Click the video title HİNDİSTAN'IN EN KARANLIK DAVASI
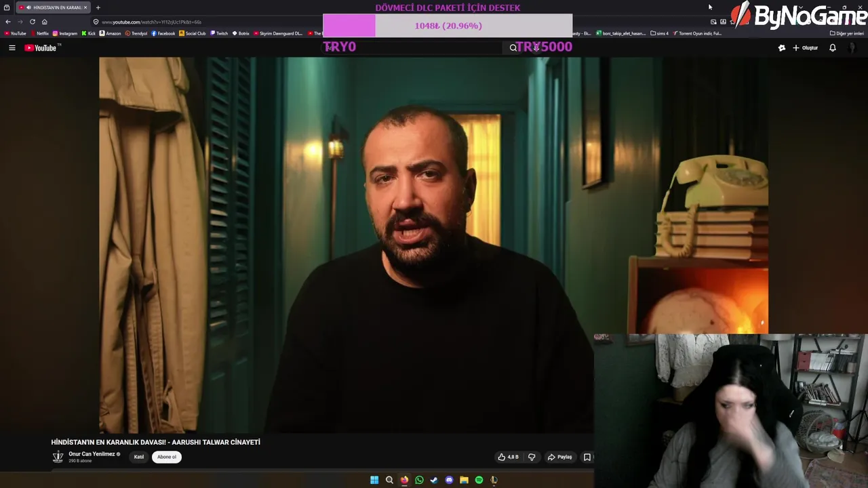 [x=155, y=442]
